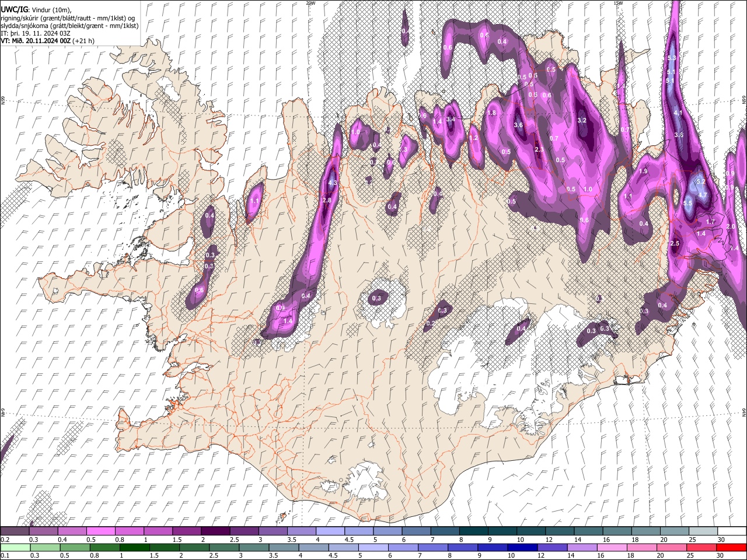The image size is (747, 560).
Task: Select bottom-row pale green swatch starting at 0.1
Action: coord(14,547)
